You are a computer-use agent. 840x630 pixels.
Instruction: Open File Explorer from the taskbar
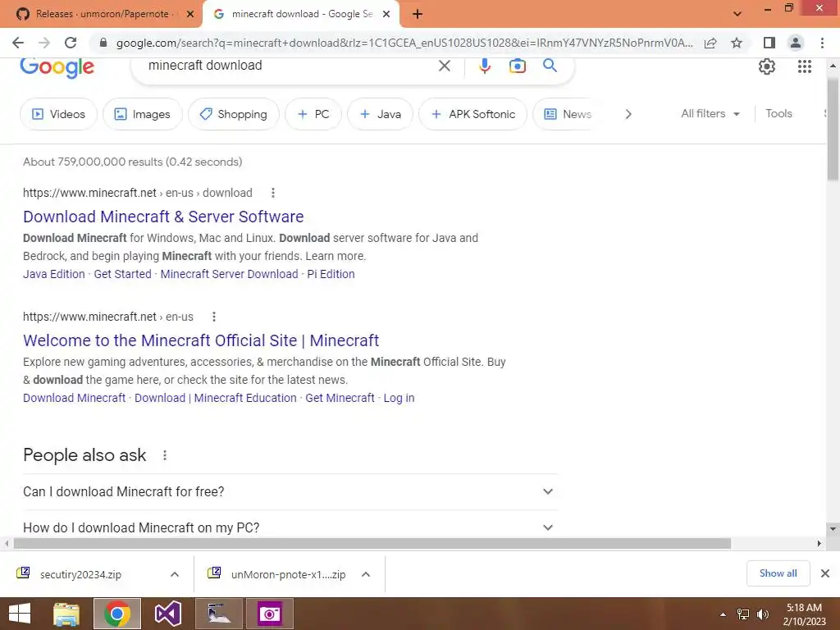click(66, 614)
